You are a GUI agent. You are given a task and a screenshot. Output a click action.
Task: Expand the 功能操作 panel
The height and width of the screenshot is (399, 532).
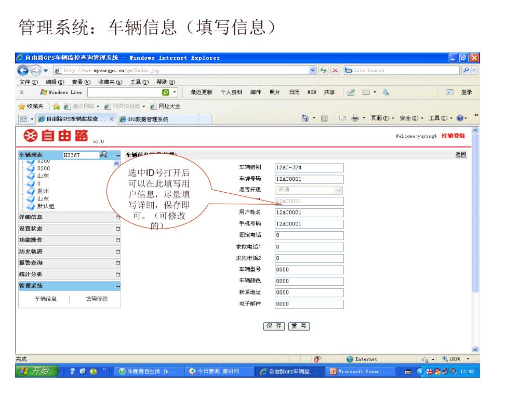tap(118, 240)
